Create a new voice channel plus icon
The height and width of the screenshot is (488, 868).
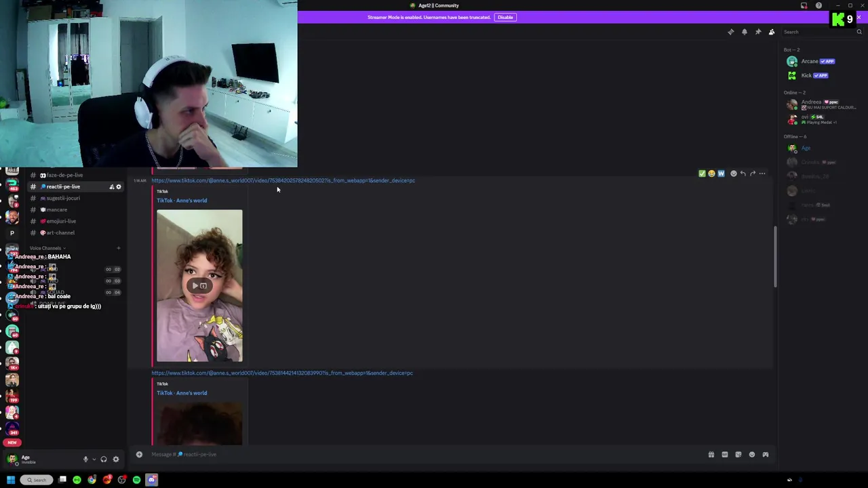coord(118,248)
